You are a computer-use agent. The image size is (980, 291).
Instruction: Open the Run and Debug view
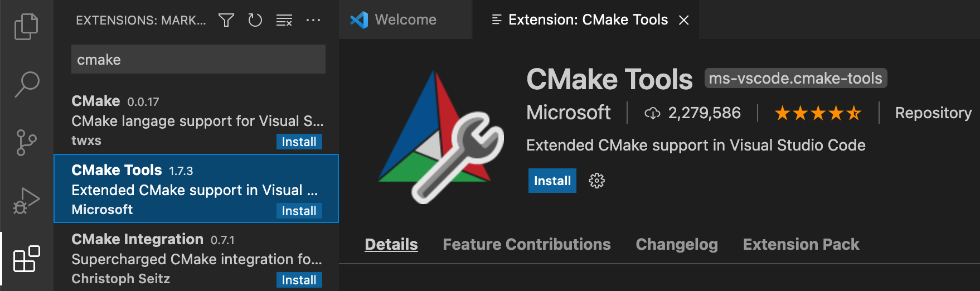coord(26,201)
